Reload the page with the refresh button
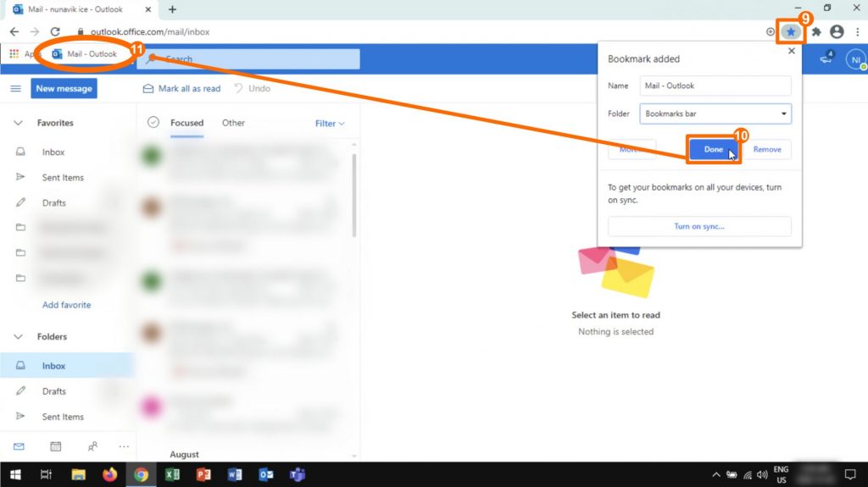Viewport: 868px width, 487px height. coord(55,32)
